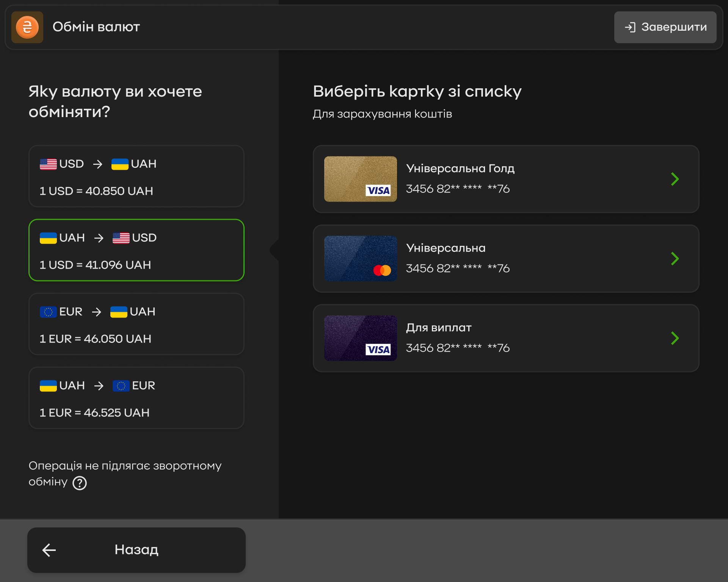Click the left arrow icon in Назад button

[49, 550]
